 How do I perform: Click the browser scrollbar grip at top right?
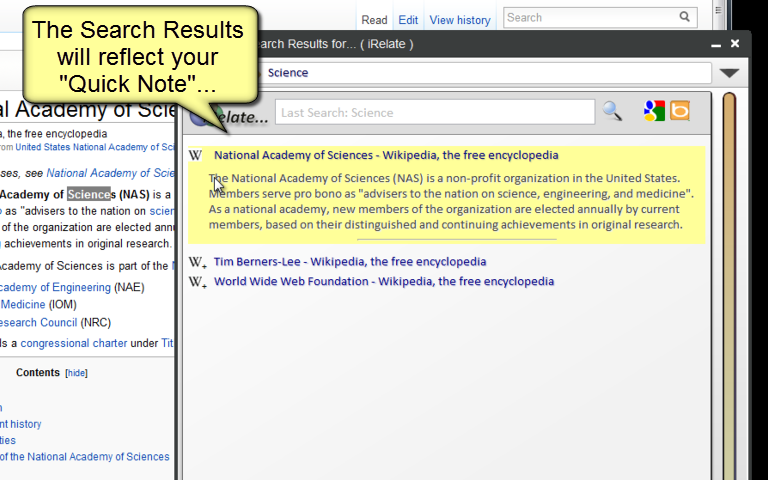719,10
